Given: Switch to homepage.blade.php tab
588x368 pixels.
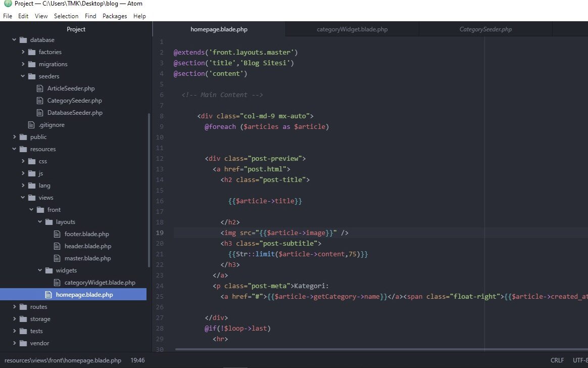Looking at the screenshot, I should coord(219,29).
